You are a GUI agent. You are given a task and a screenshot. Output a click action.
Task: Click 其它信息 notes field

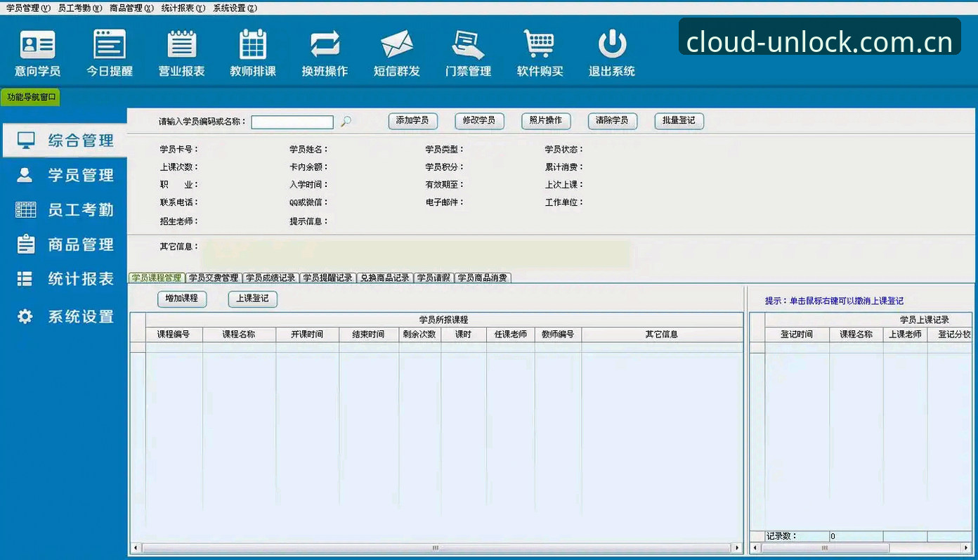pyautogui.click(x=419, y=254)
